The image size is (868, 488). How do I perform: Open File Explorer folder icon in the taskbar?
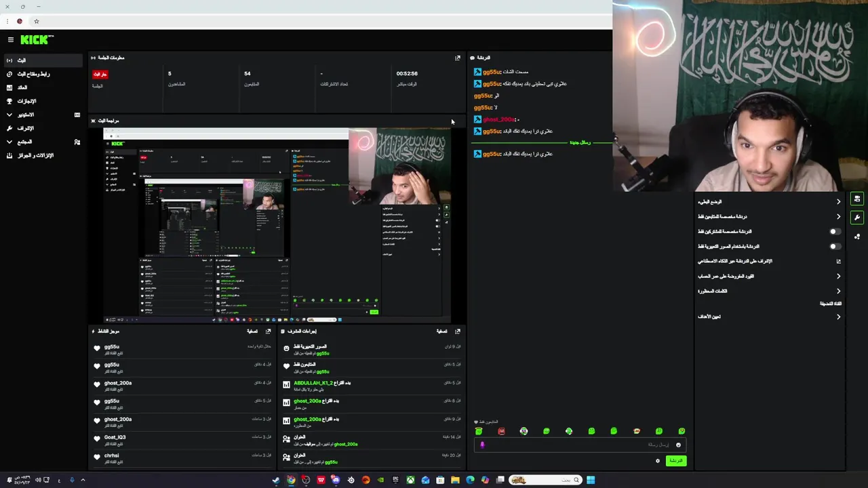pyautogui.click(x=455, y=480)
